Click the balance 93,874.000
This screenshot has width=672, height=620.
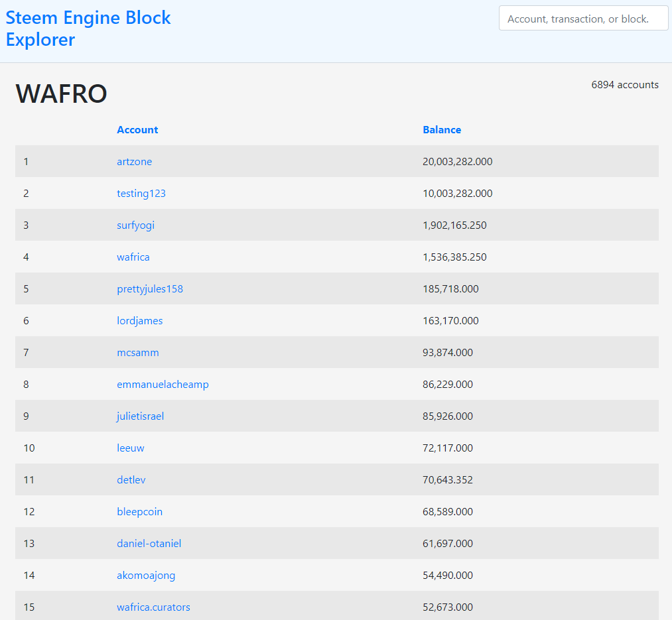click(447, 353)
